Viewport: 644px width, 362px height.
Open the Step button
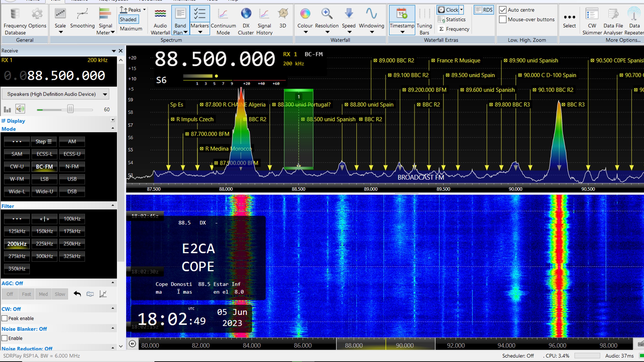click(x=44, y=141)
